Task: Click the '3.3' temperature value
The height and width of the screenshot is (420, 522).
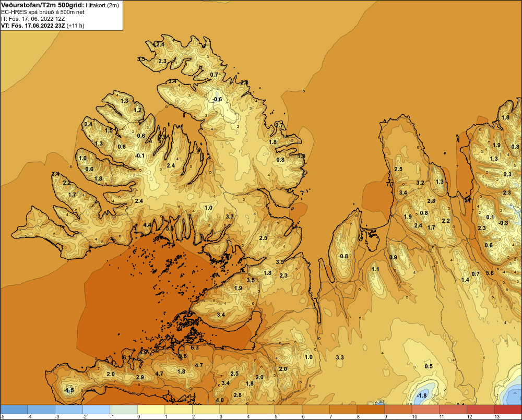Action: click(x=340, y=357)
